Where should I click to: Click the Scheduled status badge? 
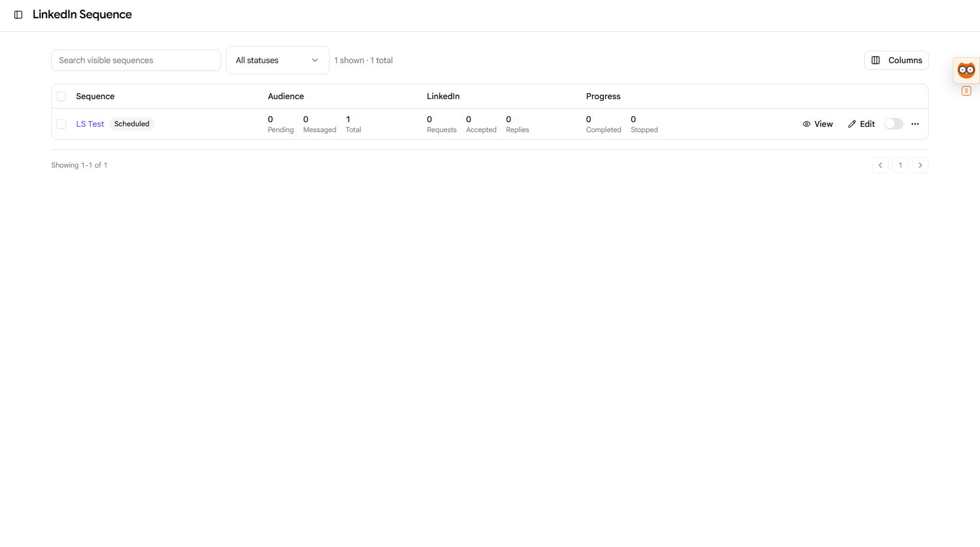click(132, 124)
